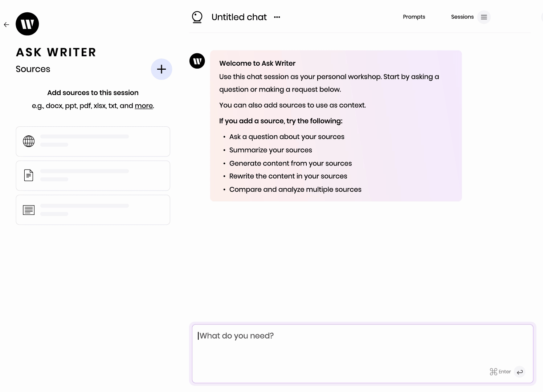
Task: Click "Add sources to this session" text
Action: pyautogui.click(x=93, y=93)
